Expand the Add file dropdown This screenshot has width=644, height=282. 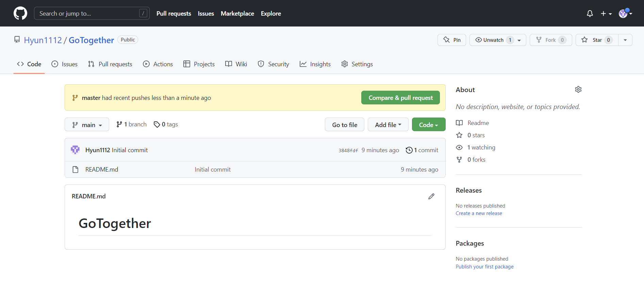point(388,124)
